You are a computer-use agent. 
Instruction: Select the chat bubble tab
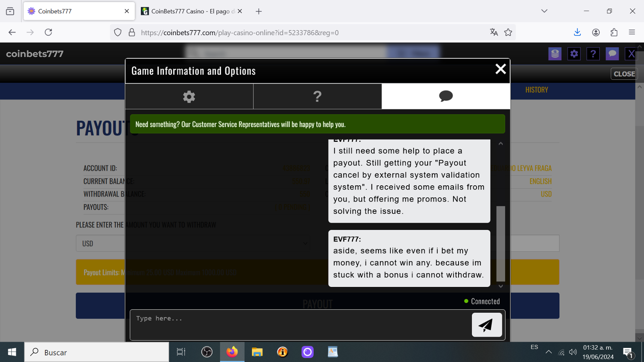point(446,96)
